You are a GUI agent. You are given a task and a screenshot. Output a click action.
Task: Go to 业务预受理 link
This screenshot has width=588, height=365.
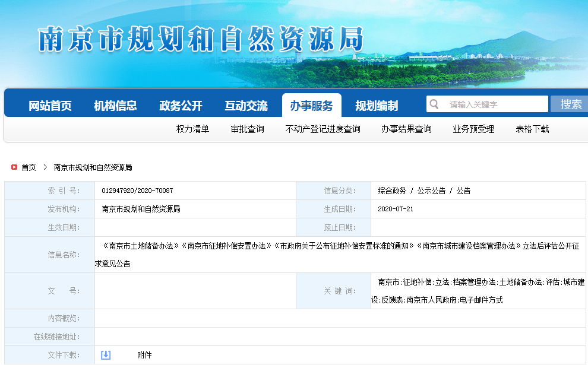[x=473, y=129]
